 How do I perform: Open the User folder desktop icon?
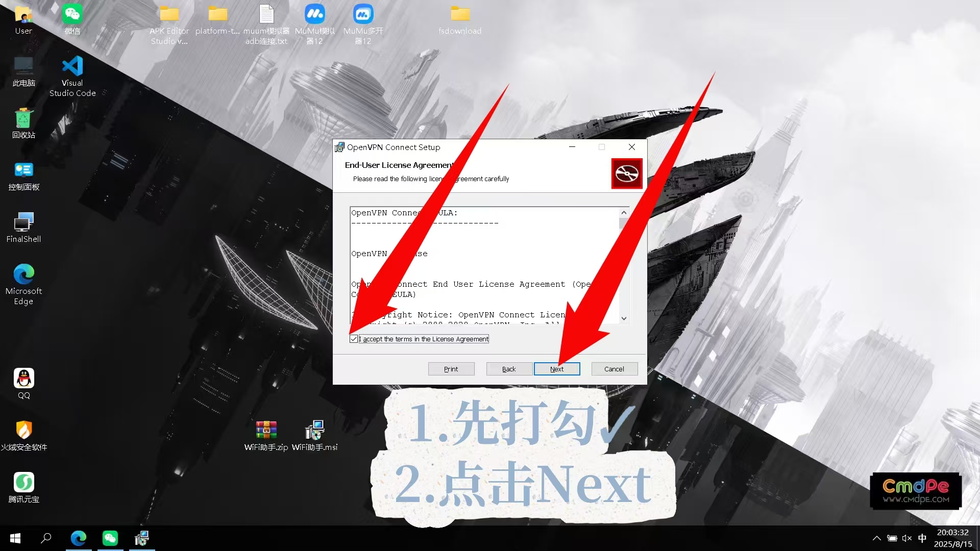click(x=23, y=20)
